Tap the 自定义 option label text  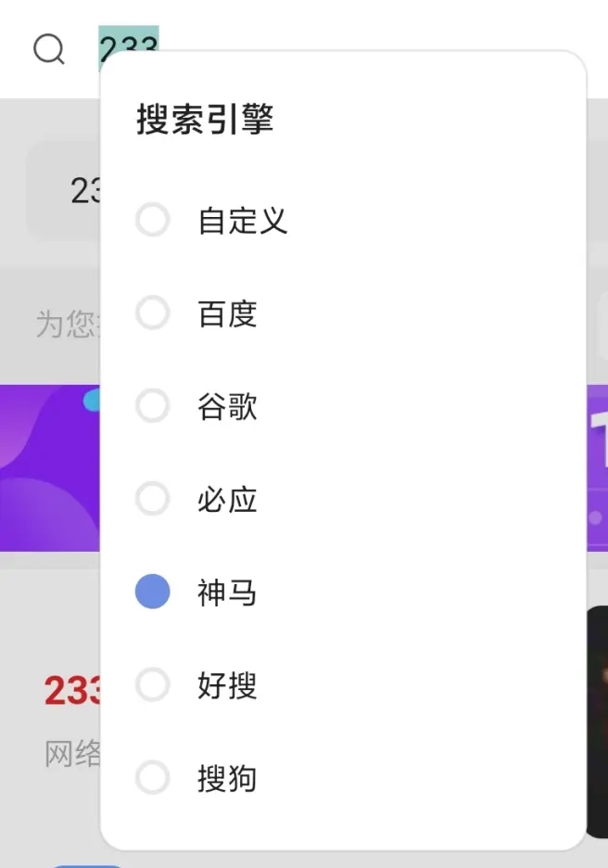pyautogui.click(x=243, y=221)
